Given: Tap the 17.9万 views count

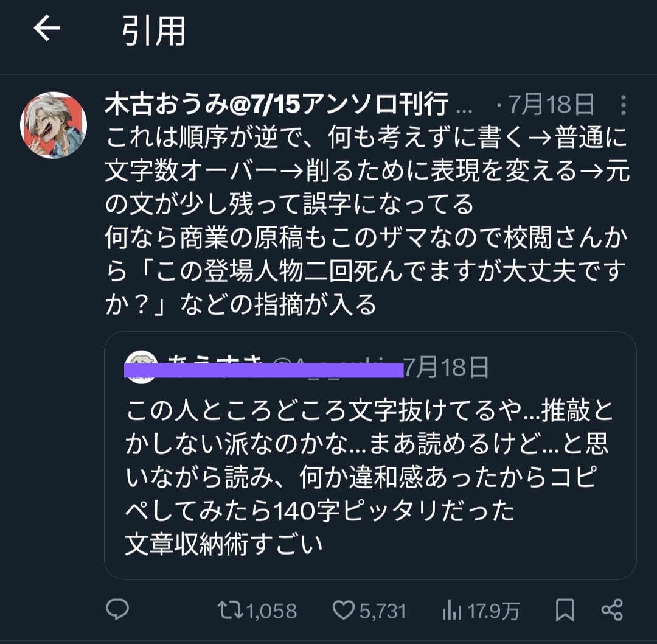Looking at the screenshot, I should 493,611.
